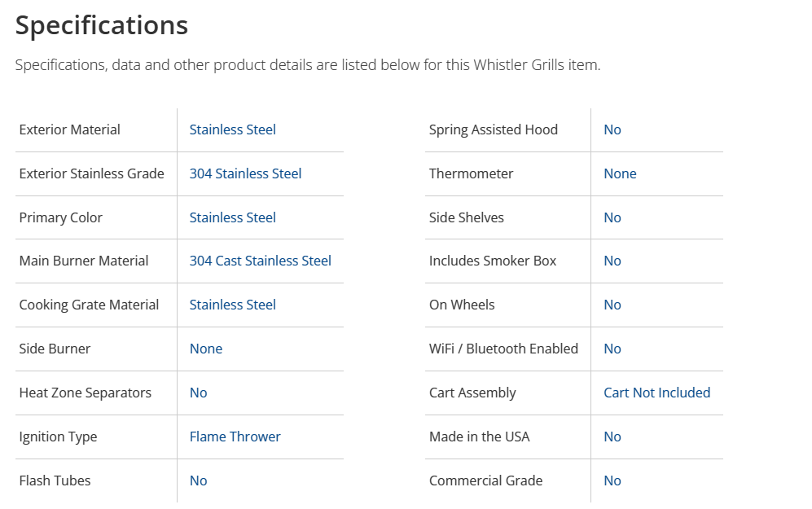
Task: Click the WiFi / Bluetooth Enabled No link
Action: click(612, 349)
